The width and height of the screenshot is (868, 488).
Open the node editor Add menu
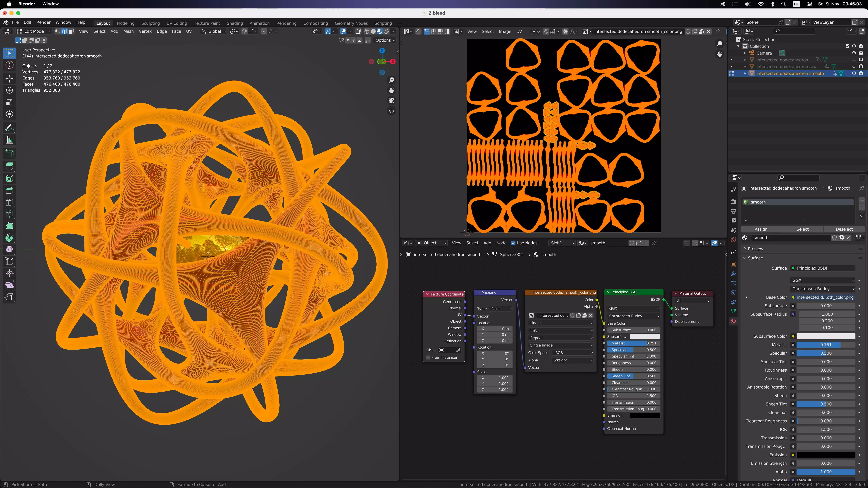point(487,243)
